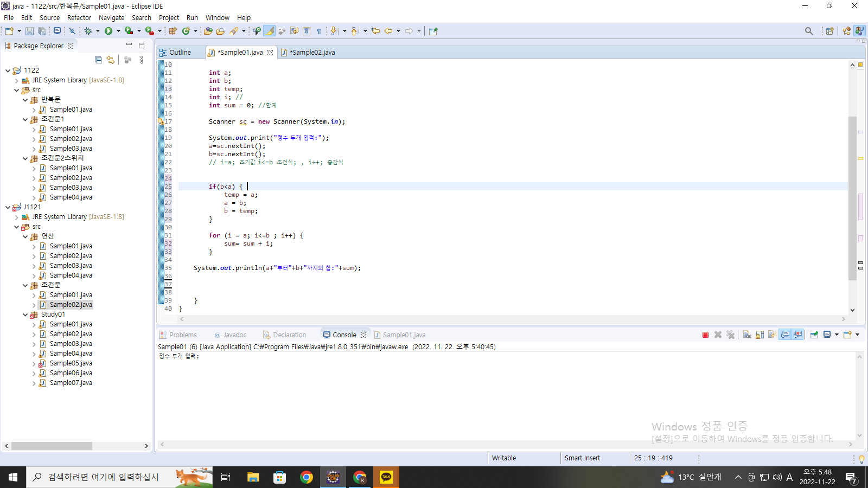Click the Package Explorer horizontal scrollbar thumb

point(52,446)
